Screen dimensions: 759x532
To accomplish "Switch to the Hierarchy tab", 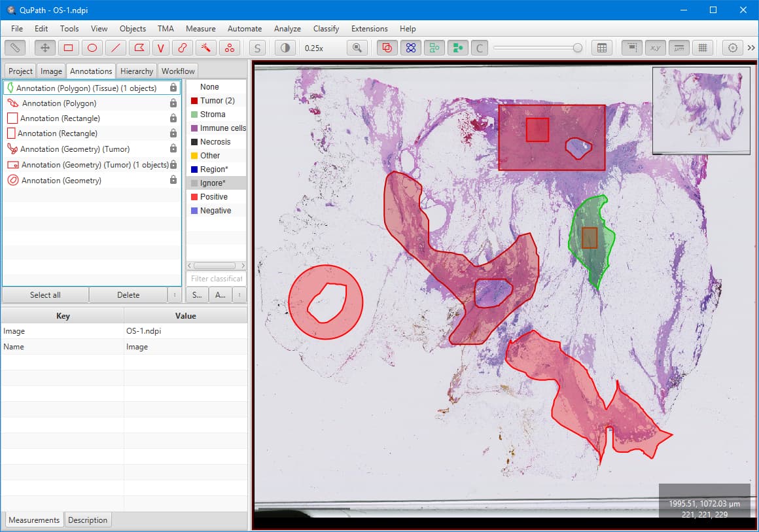I will click(136, 71).
